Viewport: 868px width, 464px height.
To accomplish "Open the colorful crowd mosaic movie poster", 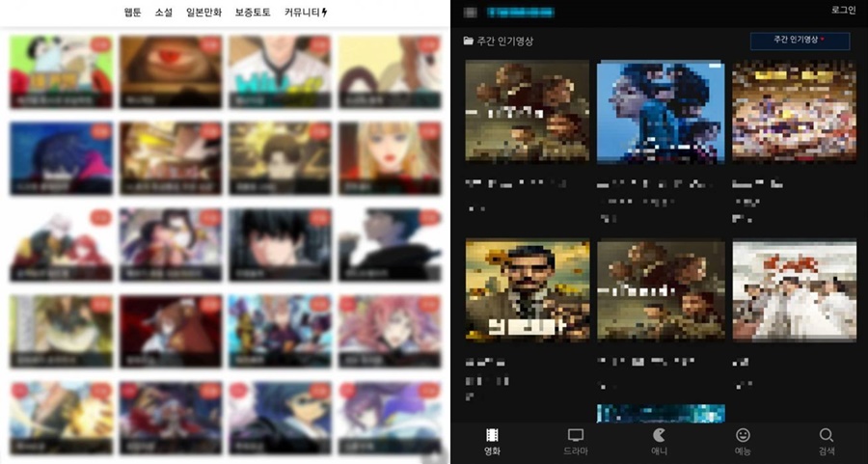I will tap(795, 110).
